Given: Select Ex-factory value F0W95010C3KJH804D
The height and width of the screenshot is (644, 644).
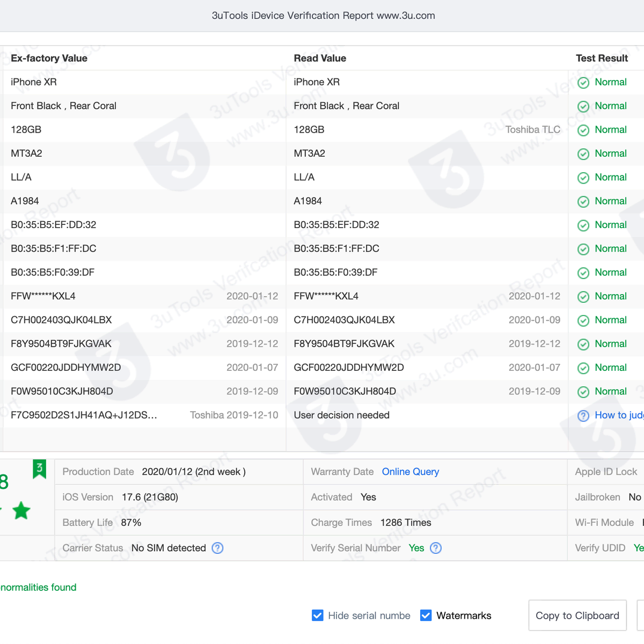Looking at the screenshot, I should pos(62,391).
